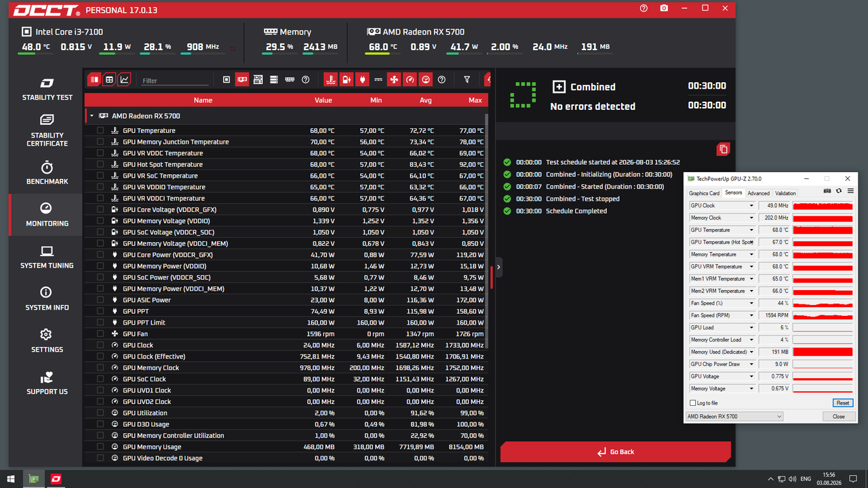
Task: Open the Support Us section
Action: 47,383
